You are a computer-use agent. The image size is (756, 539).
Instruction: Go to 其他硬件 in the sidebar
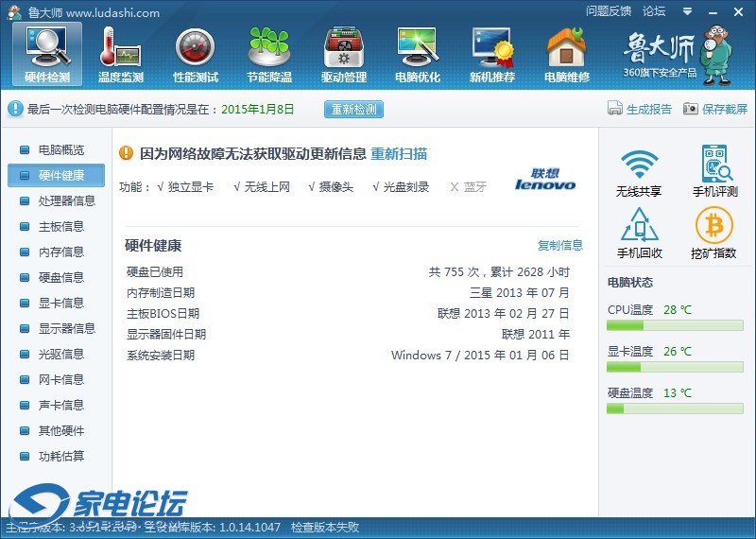56,431
